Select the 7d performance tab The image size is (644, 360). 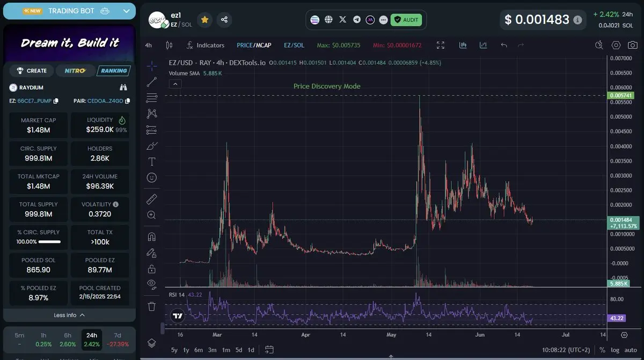(x=118, y=339)
